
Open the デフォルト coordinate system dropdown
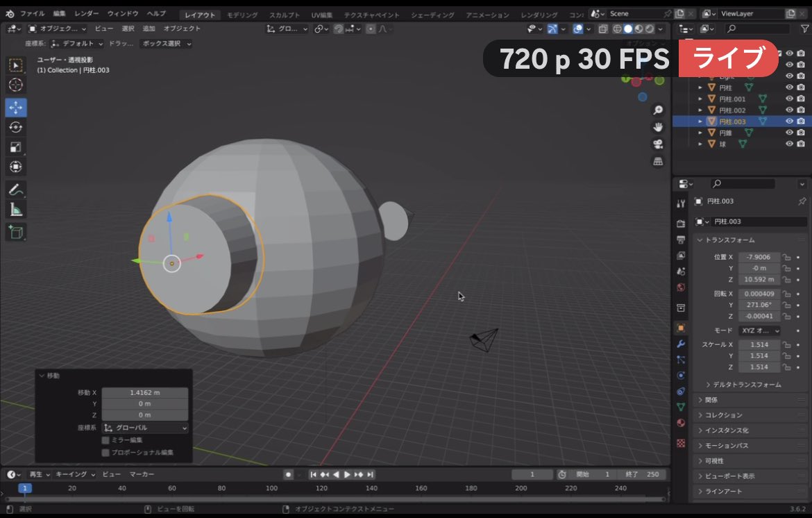click(x=76, y=44)
